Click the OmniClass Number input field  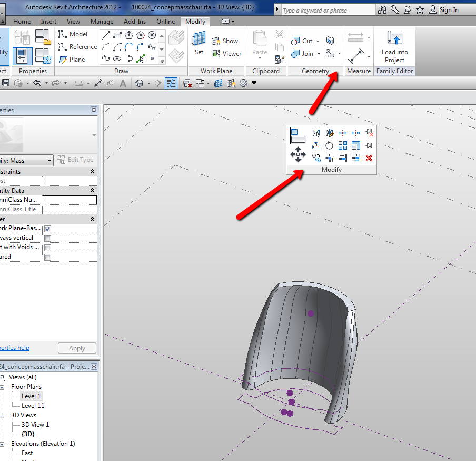(x=70, y=200)
